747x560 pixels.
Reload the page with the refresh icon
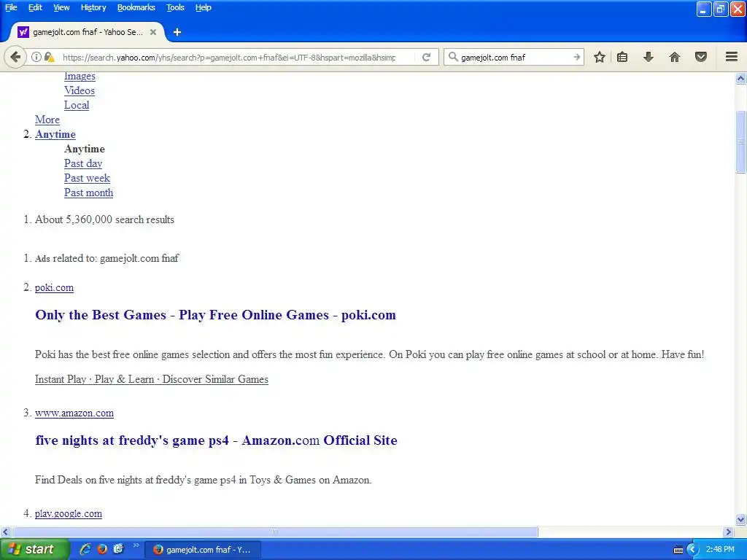tap(426, 57)
